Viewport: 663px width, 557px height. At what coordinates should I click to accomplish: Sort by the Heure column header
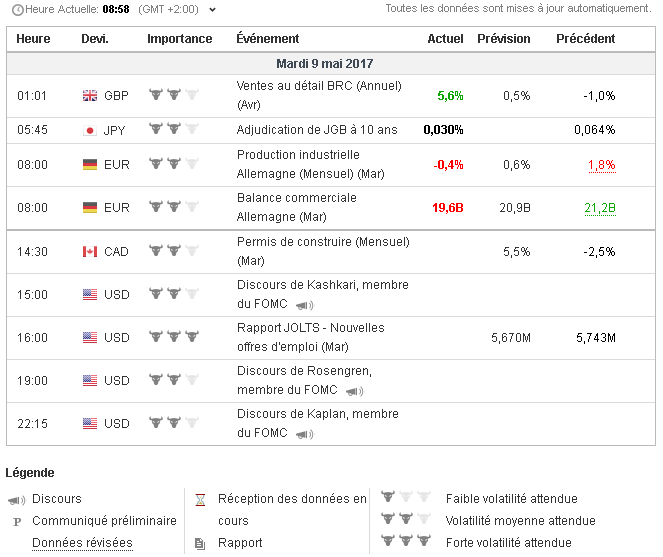click(34, 39)
